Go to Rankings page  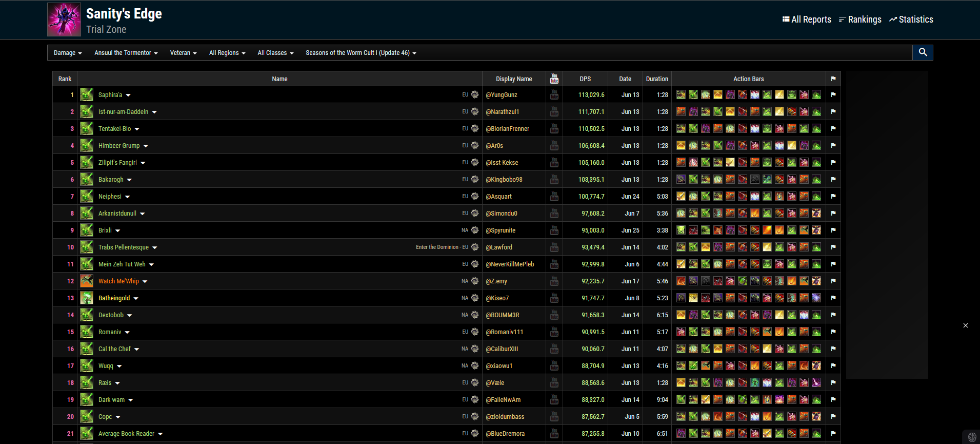(x=860, y=20)
